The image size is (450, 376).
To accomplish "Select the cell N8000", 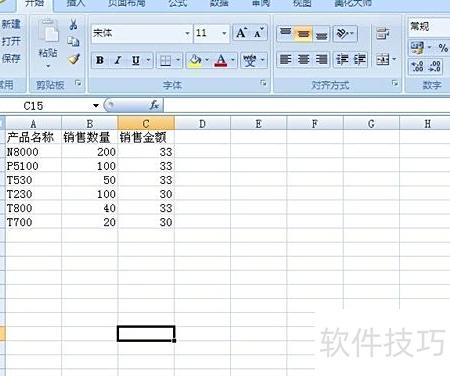I will 33,152.
